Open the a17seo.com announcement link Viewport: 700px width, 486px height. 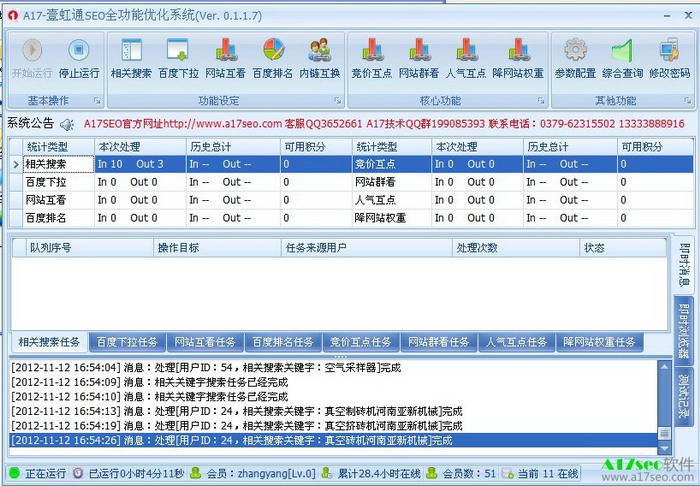(222, 124)
